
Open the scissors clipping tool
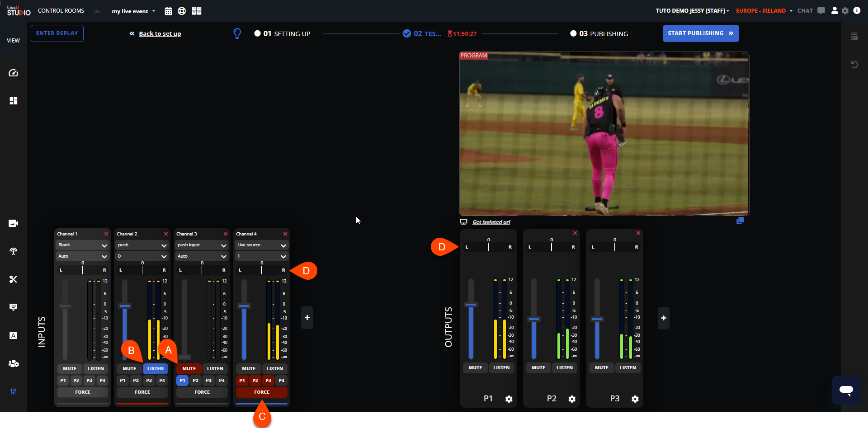13,279
